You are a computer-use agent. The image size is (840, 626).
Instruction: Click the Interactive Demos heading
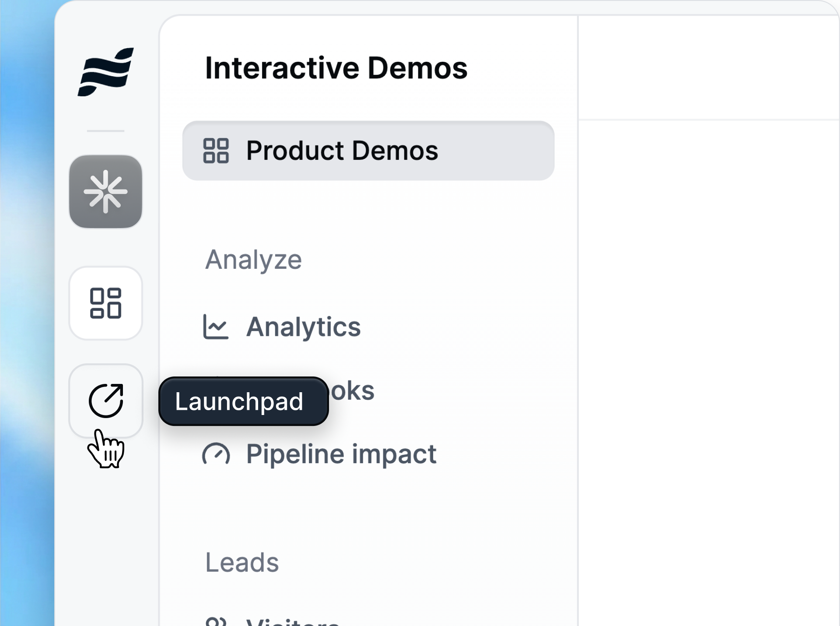[336, 68]
